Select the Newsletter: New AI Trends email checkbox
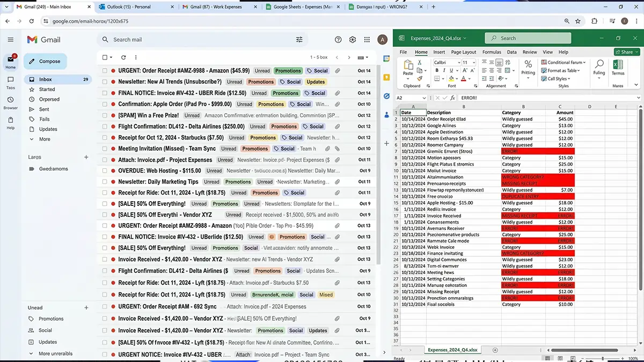 coord(104,82)
